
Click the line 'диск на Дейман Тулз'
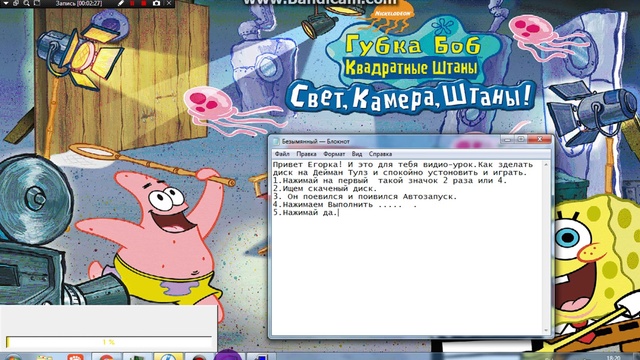point(400,173)
